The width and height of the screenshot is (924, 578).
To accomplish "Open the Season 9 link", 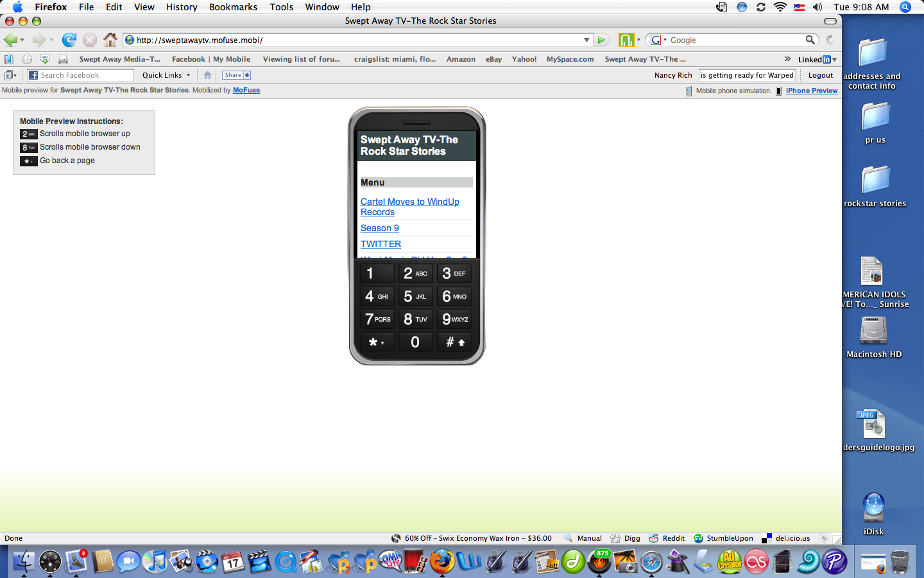I will click(x=380, y=228).
